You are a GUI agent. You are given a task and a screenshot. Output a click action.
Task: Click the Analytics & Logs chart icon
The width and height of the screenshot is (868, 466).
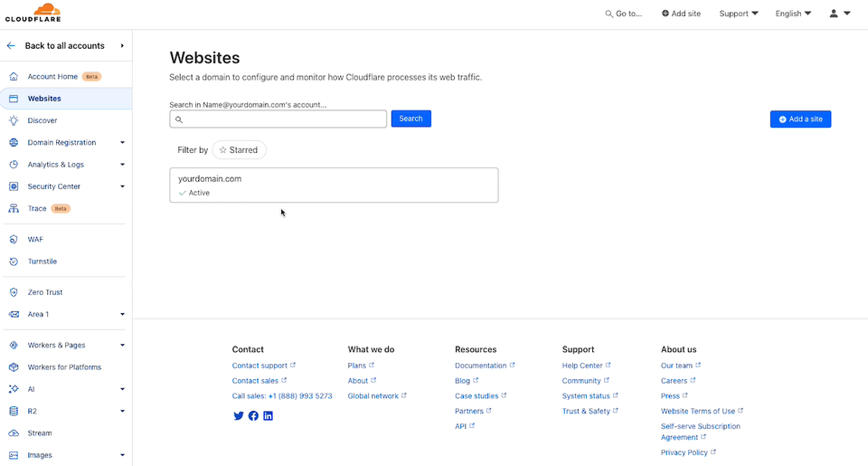point(14,165)
